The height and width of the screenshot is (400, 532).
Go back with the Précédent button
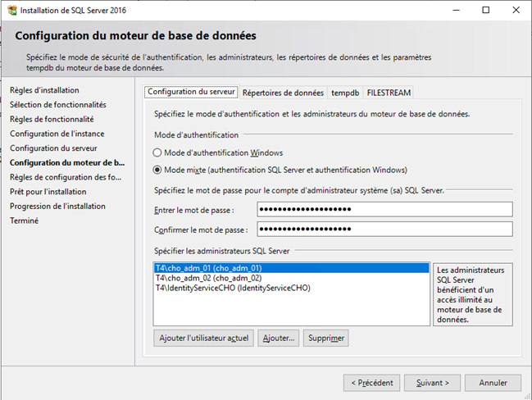click(372, 382)
